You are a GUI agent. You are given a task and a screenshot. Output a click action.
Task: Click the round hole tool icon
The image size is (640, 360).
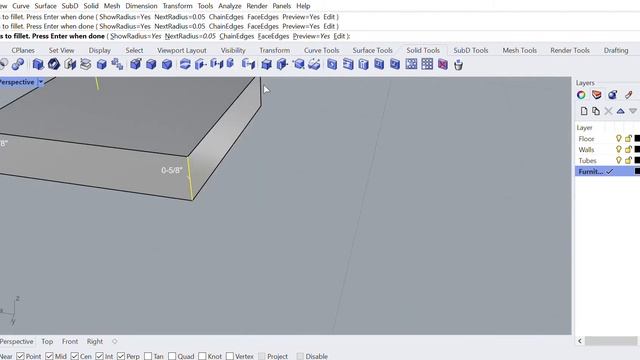[332, 64]
